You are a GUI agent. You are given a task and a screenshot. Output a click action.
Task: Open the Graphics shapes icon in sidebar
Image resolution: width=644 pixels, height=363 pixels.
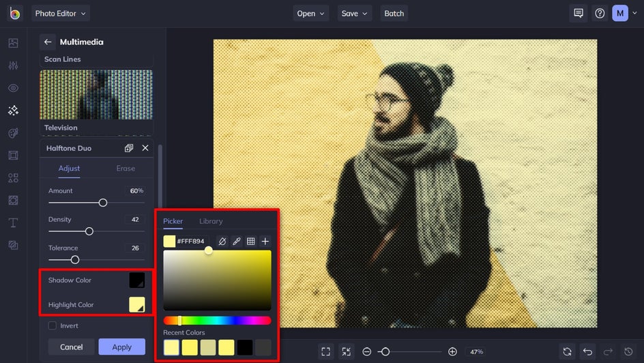(x=13, y=178)
